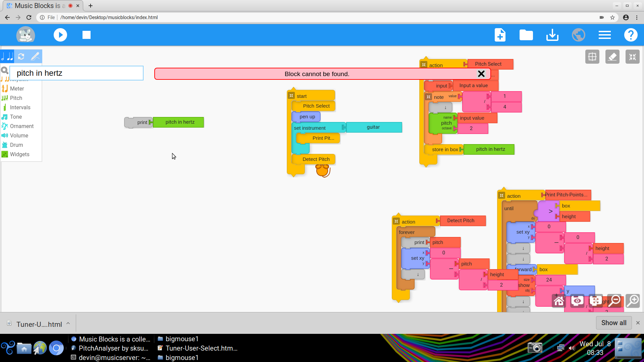Viewport: 644px width, 362px height.
Task: Collapse the note value block
Action: click(x=428, y=97)
